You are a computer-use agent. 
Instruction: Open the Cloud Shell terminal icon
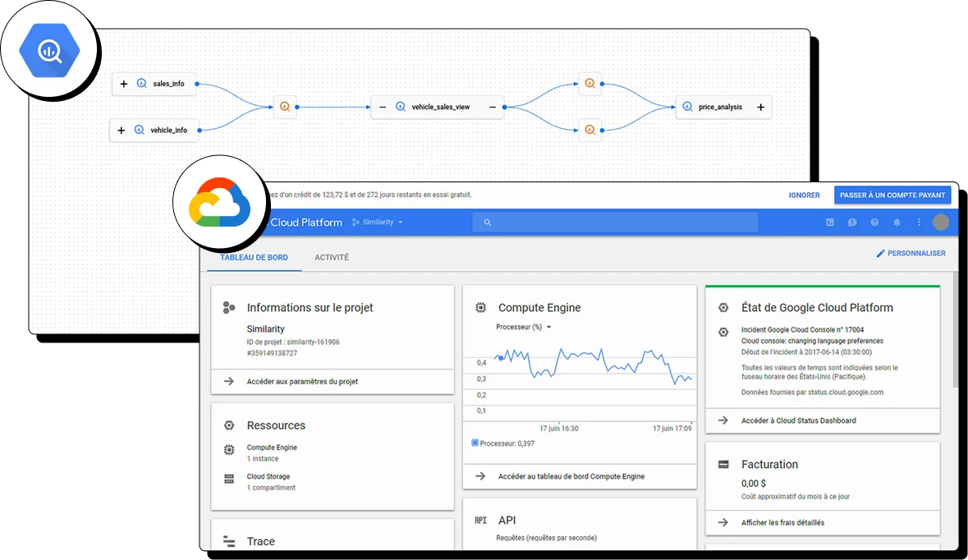coord(830,222)
